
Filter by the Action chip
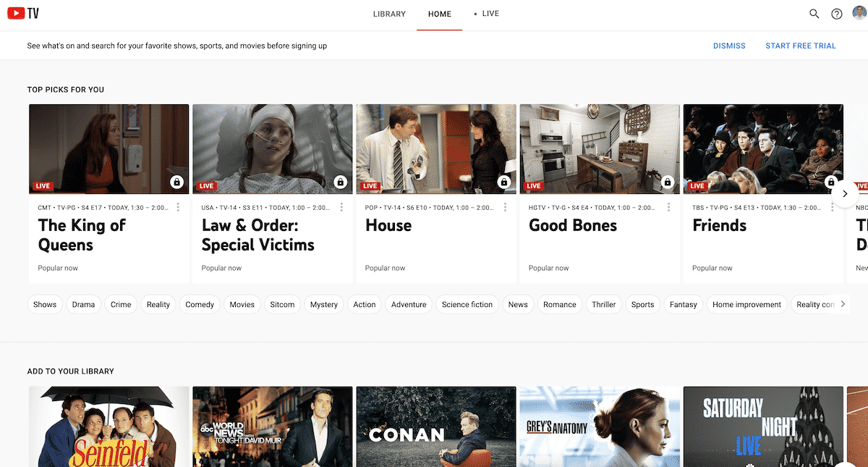[365, 304]
